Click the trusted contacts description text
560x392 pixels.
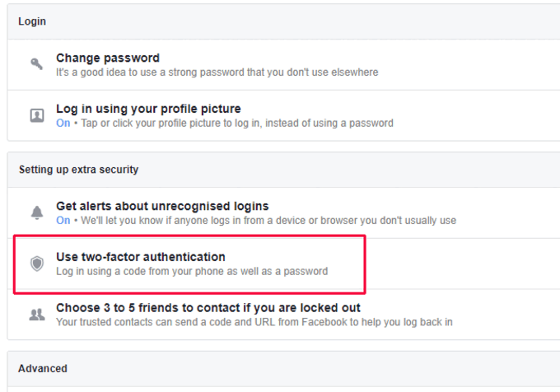coord(254,322)
